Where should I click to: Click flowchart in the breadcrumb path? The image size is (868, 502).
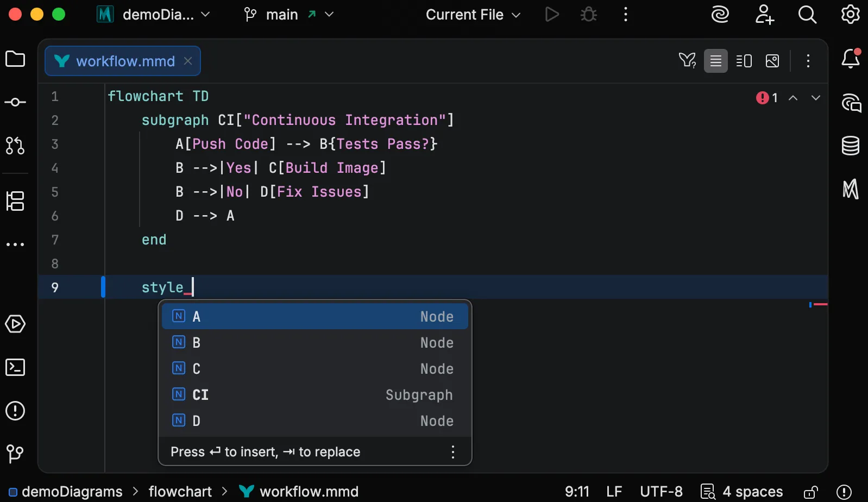[x=180, y=492]
